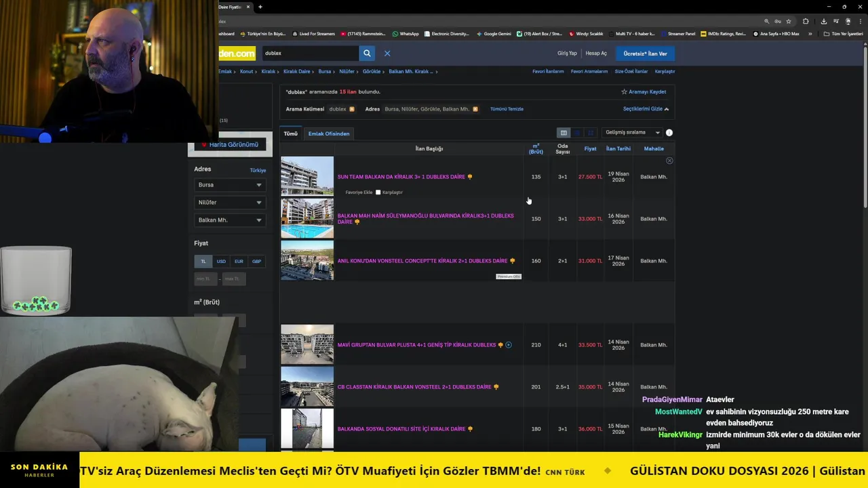Dismiss the SUN TEAM listing with circled X
Viewport: 868px width, 488px height.
tap(669, 161)
